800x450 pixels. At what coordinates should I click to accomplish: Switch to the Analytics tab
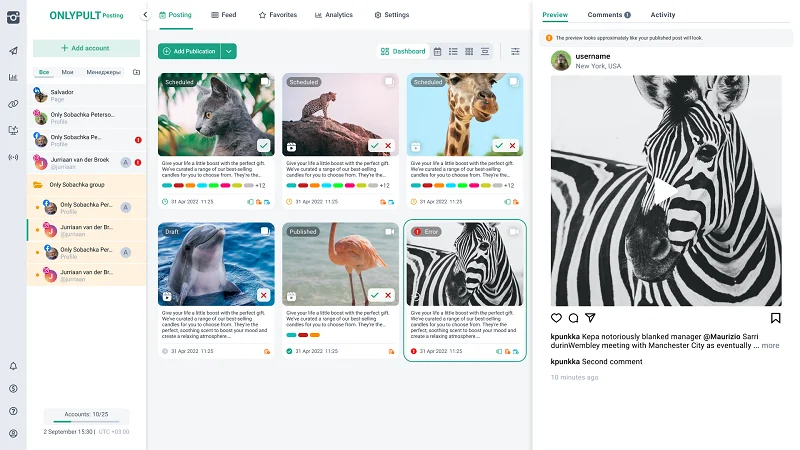point(333,15)
